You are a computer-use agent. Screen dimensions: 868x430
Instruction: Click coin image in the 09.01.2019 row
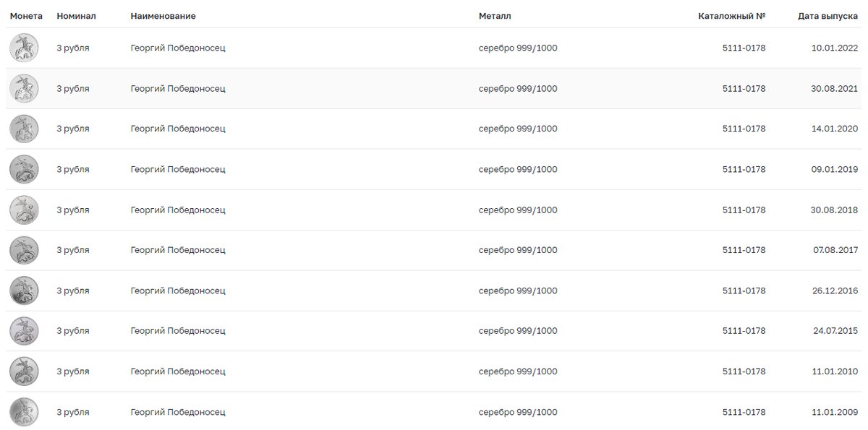pyautogui.click(x=24, y=170)
